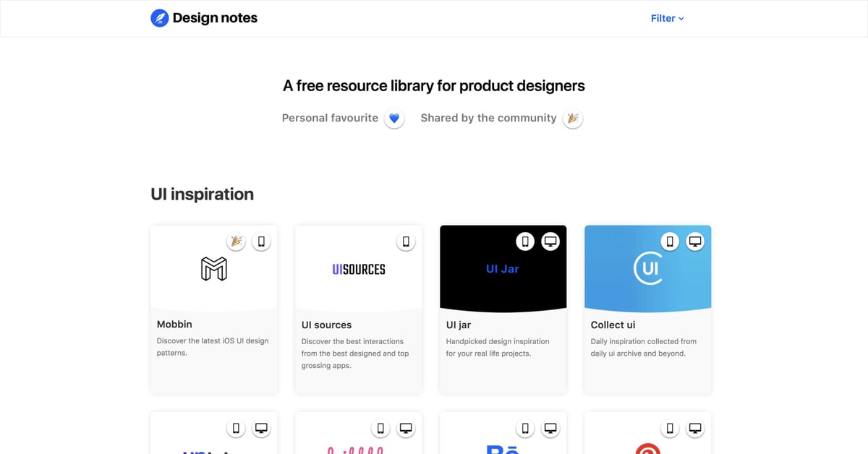Click desktop icon on second-row first card
868x454 pixels.
tap(261, 429)
